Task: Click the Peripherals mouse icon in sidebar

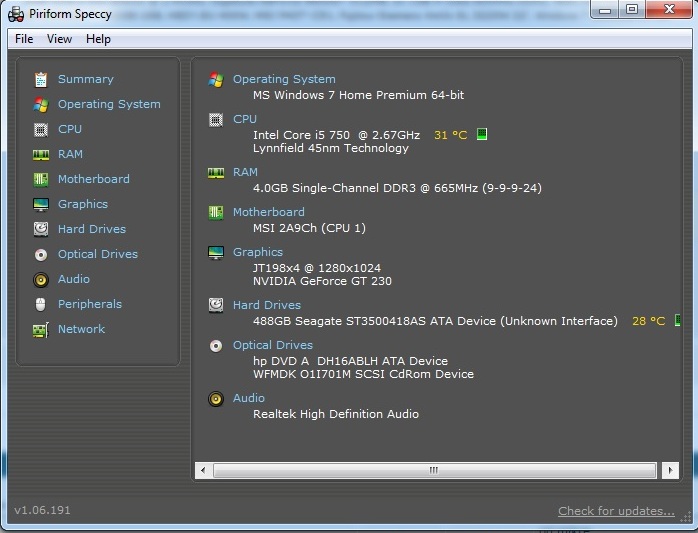Action: pos(40,304)
